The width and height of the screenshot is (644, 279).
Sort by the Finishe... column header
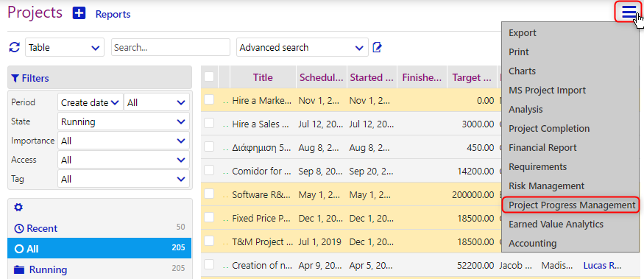point(422,77)
